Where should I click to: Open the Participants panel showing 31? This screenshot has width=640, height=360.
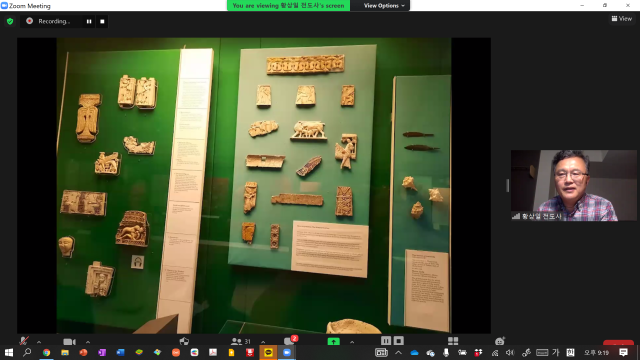[x=241, y=341]
